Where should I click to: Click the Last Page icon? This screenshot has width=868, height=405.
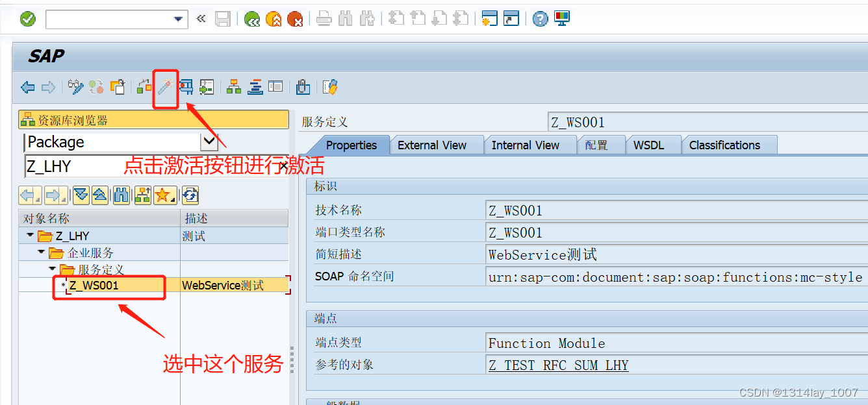pyautogui.click(x=461, y=19)
